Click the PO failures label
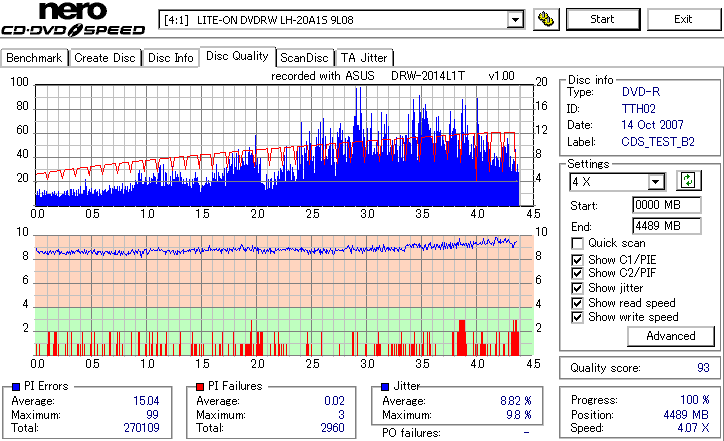 (x=411, y=433)
